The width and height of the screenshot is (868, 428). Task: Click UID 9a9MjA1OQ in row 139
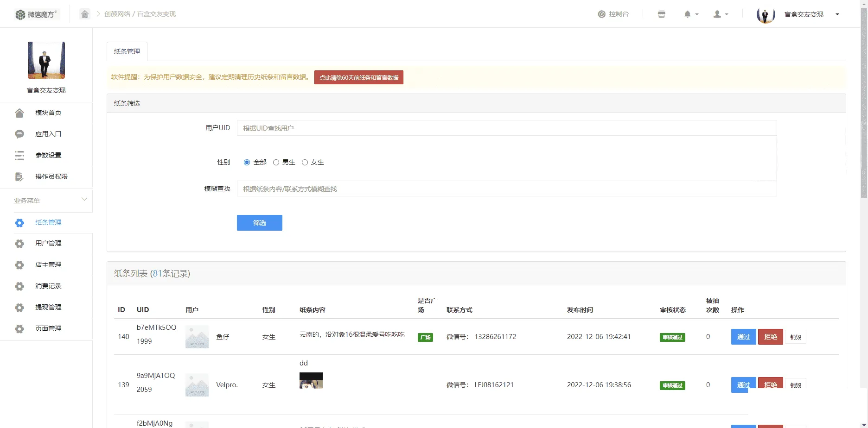coord(156,375)
